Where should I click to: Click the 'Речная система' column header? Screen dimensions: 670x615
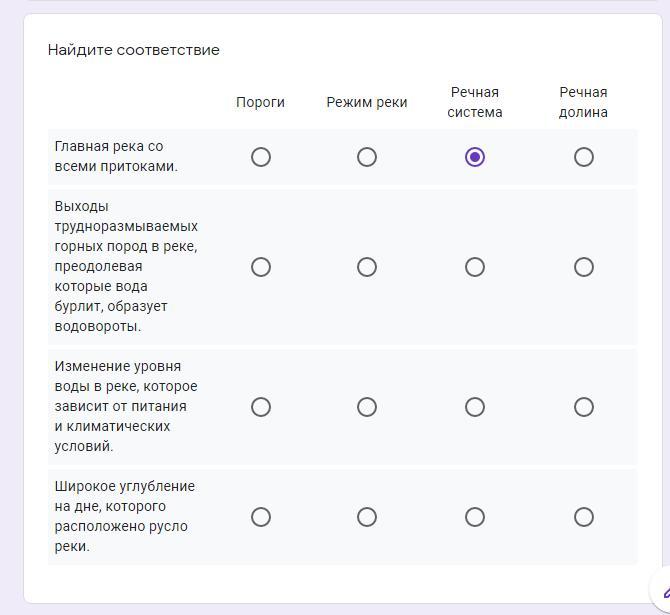(x=475, y=102)
